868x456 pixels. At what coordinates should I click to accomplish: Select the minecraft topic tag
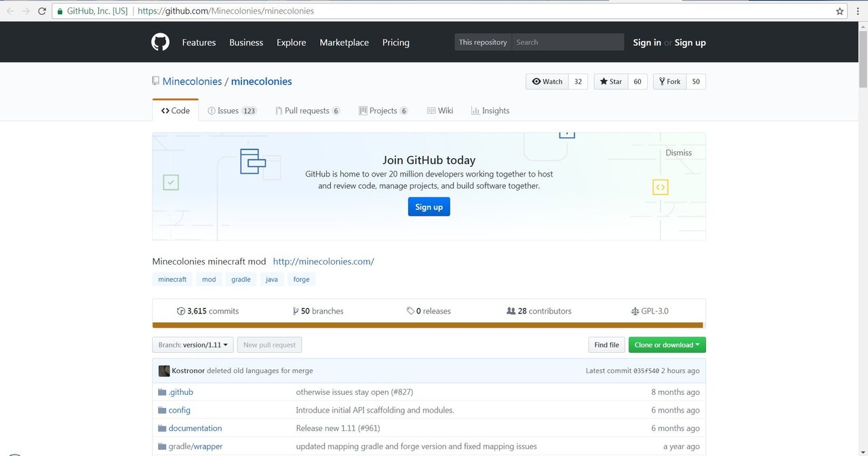(172, 280)
